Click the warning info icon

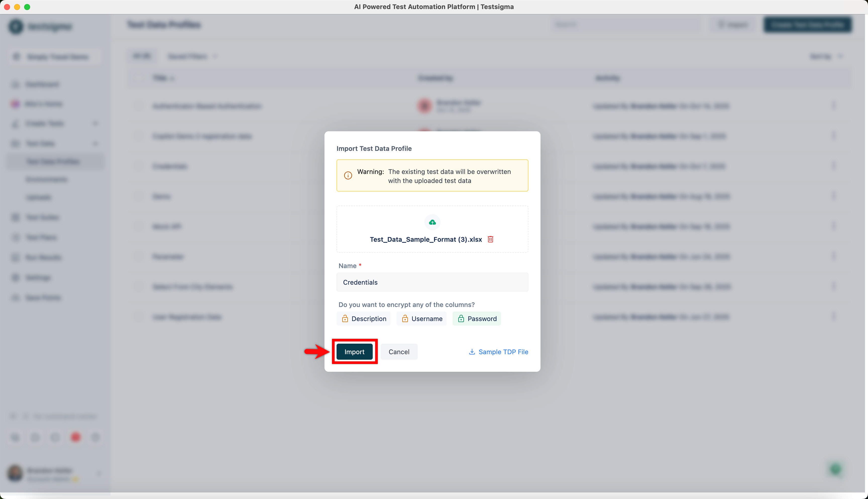[348, 175]
